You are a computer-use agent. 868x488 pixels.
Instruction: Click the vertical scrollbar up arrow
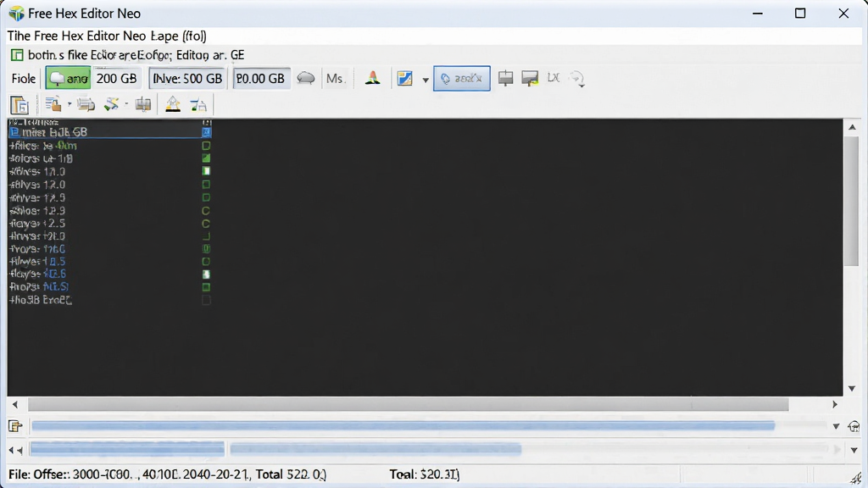852,127
